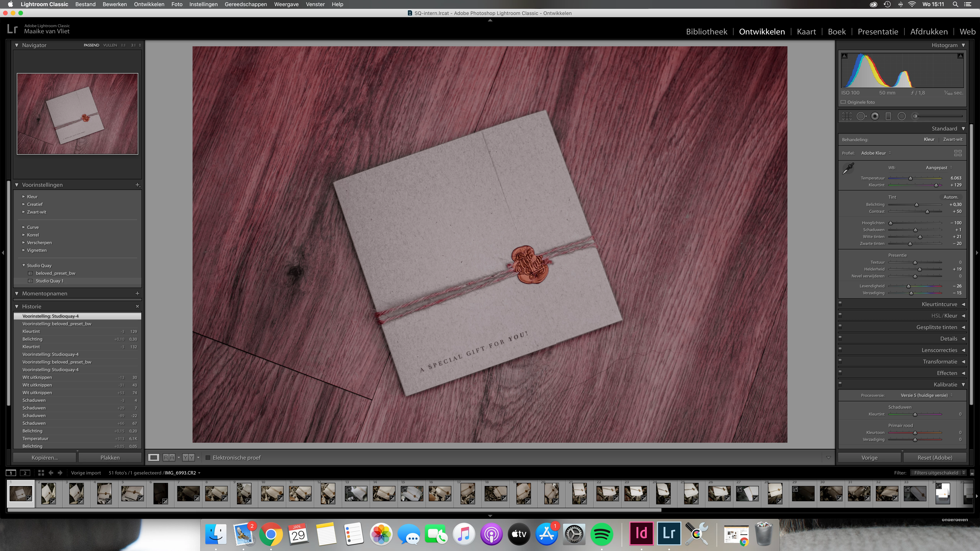
Task: Expand the Curve presets folder
Action: [x=24, y=227]
